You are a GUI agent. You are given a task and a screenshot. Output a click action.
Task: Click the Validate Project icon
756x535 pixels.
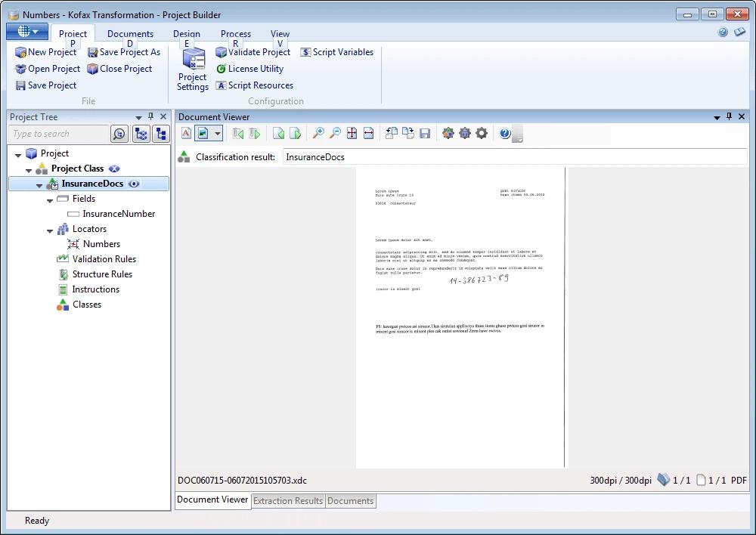222,52
